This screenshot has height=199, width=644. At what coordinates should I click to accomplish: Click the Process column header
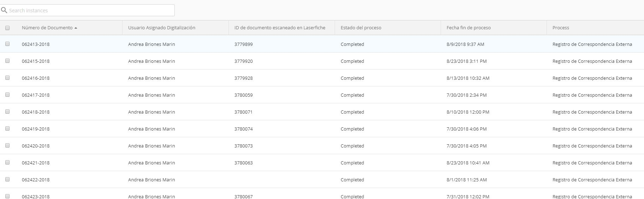[561, 28]
